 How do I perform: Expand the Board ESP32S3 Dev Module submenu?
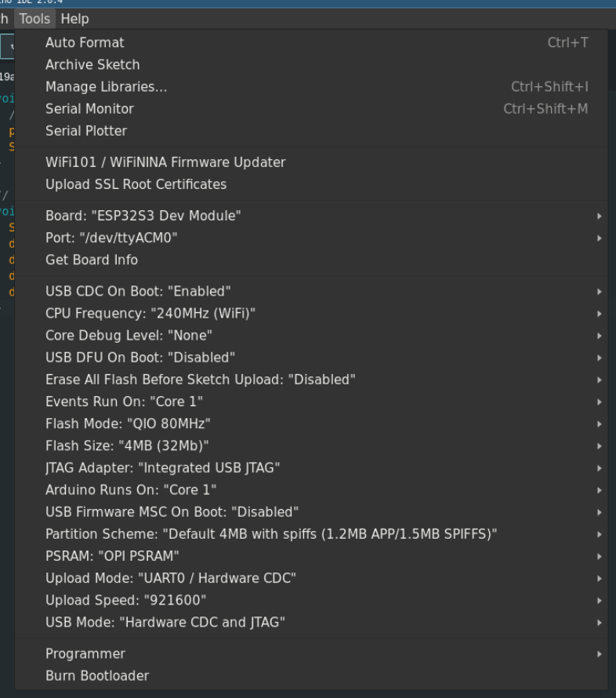click(143, 216)
